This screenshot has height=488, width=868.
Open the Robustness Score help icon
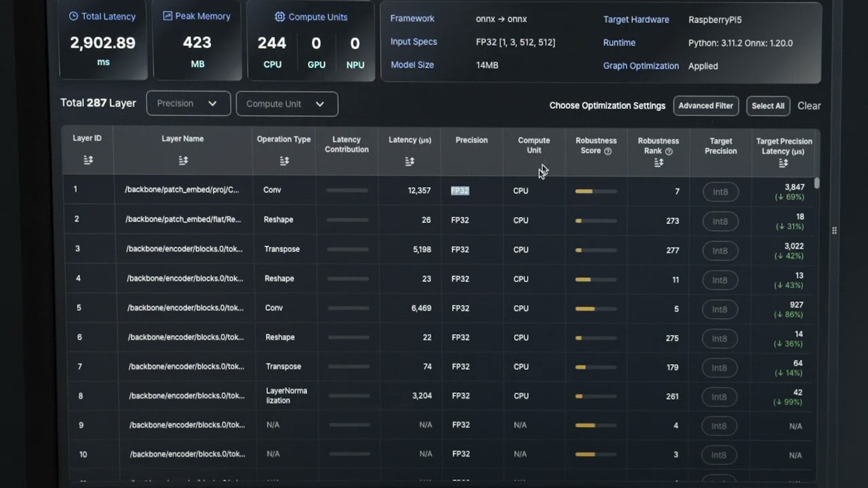coord(608,151)
